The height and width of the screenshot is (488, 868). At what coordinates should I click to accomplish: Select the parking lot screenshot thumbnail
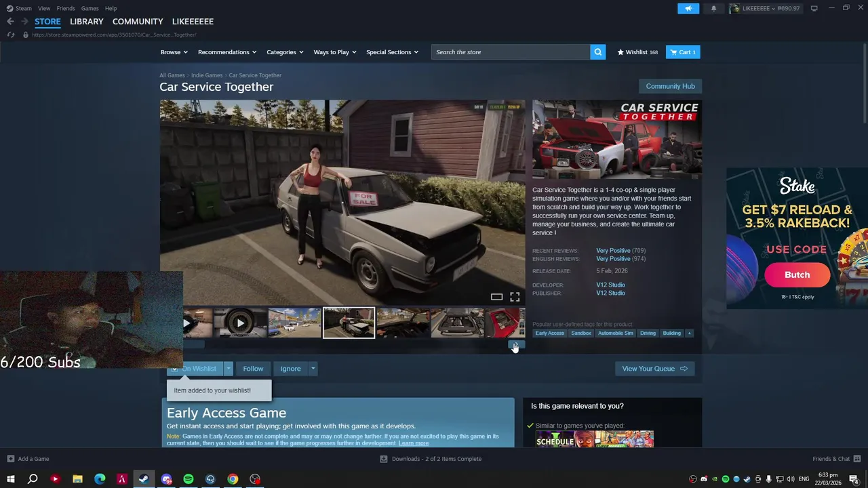(x=294, y=323)
